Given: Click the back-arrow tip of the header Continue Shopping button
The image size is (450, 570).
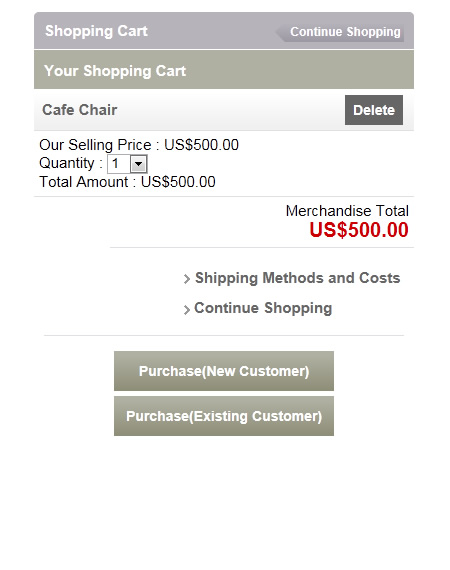Looking at the screenshot, I should click(x=281, y=33).
